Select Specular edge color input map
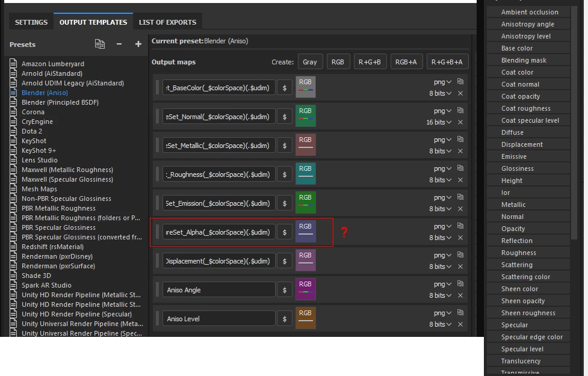588x376 pixels. coord(528,337)
